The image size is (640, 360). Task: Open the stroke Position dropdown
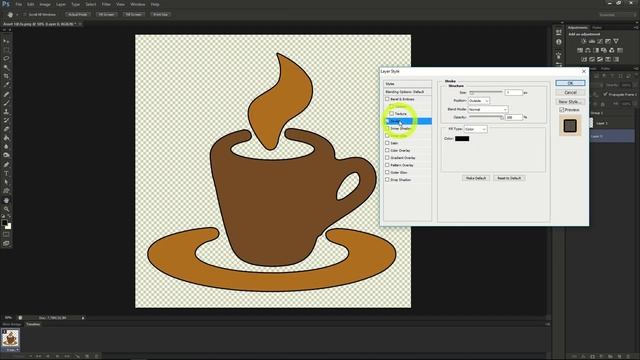point(478,101)
